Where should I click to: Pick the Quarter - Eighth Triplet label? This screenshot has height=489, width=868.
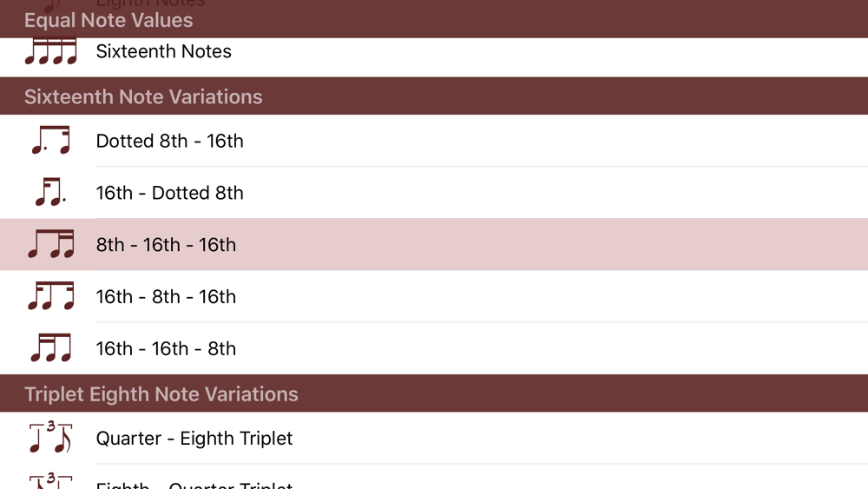pyautogui.click(x=194, y=438)
